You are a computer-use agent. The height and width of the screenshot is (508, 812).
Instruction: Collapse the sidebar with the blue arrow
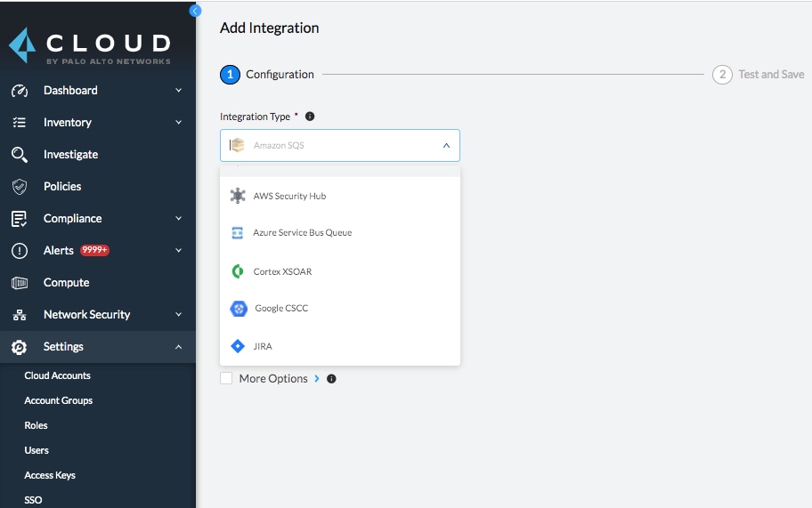[x=195, y=11]
